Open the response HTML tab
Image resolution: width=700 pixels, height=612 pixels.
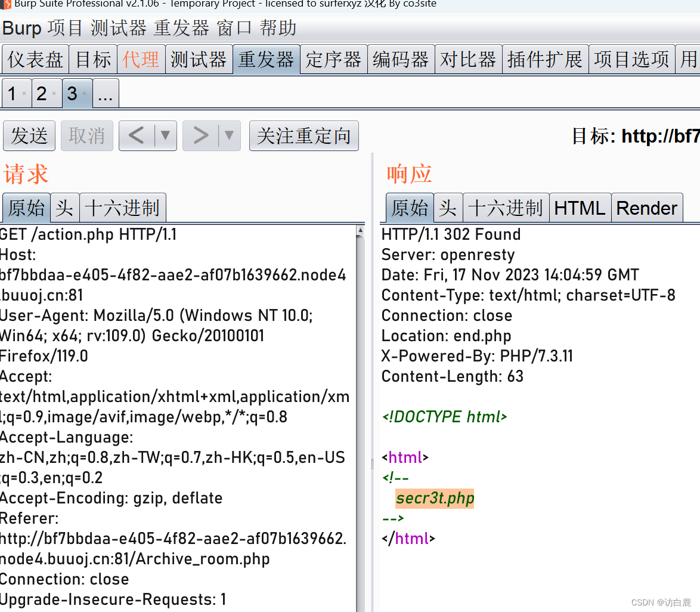tap(580, 208)
